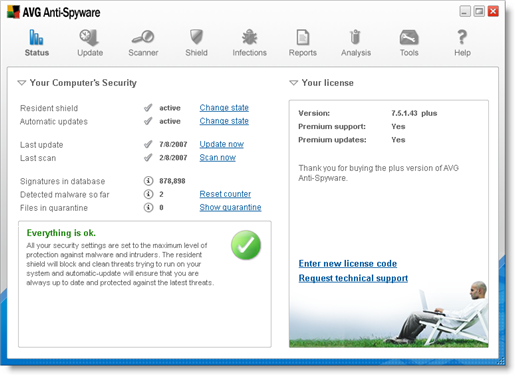Open the Status section icon

coord(36,37)
